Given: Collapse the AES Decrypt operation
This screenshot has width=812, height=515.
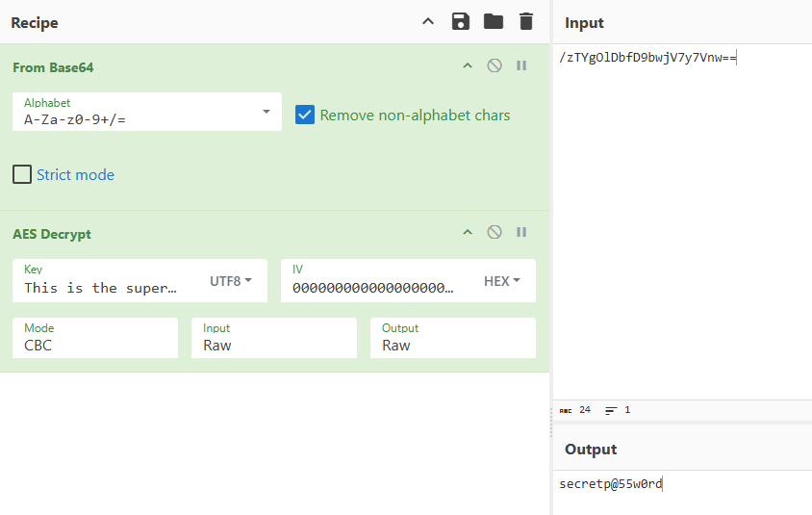Looking at the screenshot, I should click(468, 232).
